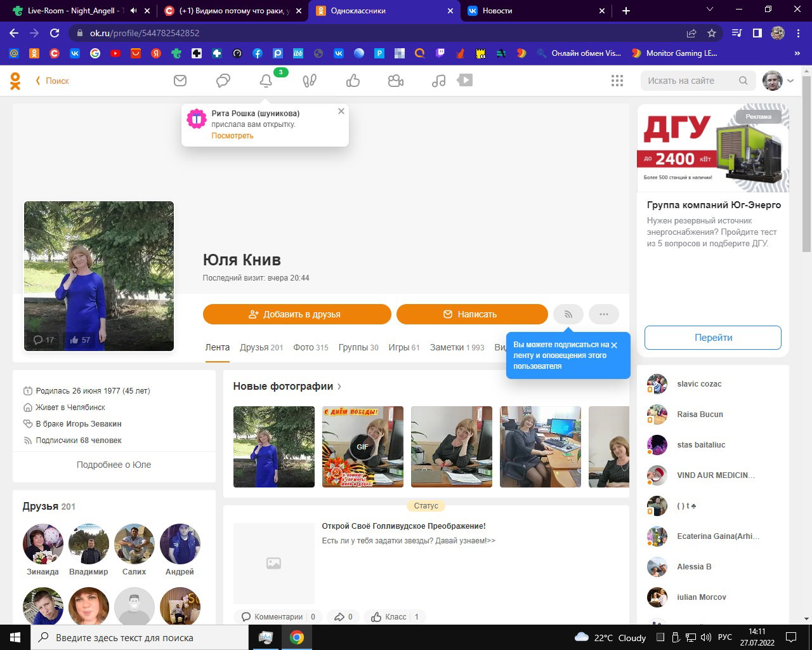Click the Добавить в друзья button
Screen dimensions: 812x650
[297, 314]
